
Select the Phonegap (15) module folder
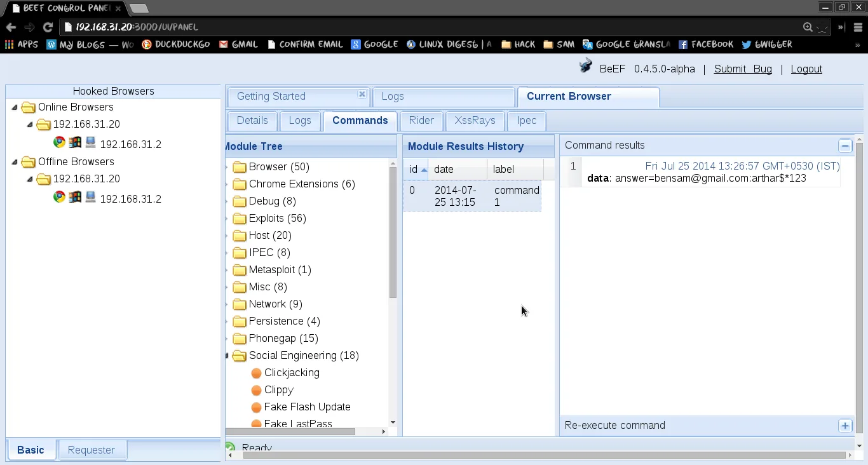pos(283,339)
